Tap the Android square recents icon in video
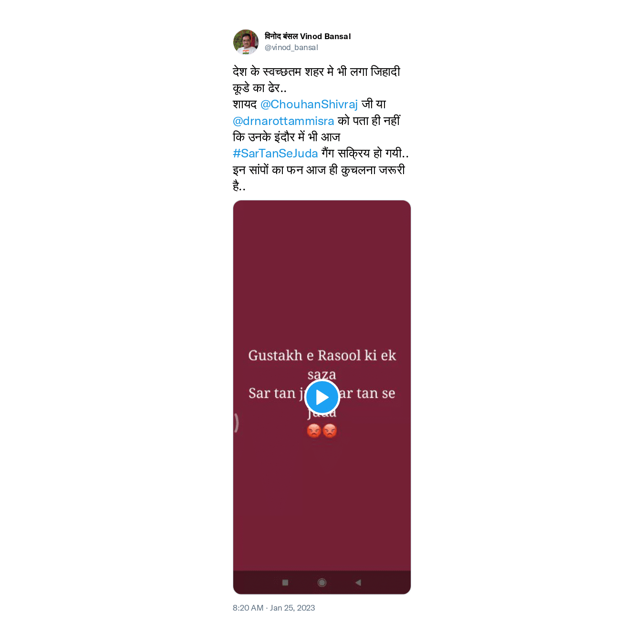 coord(285,582)
